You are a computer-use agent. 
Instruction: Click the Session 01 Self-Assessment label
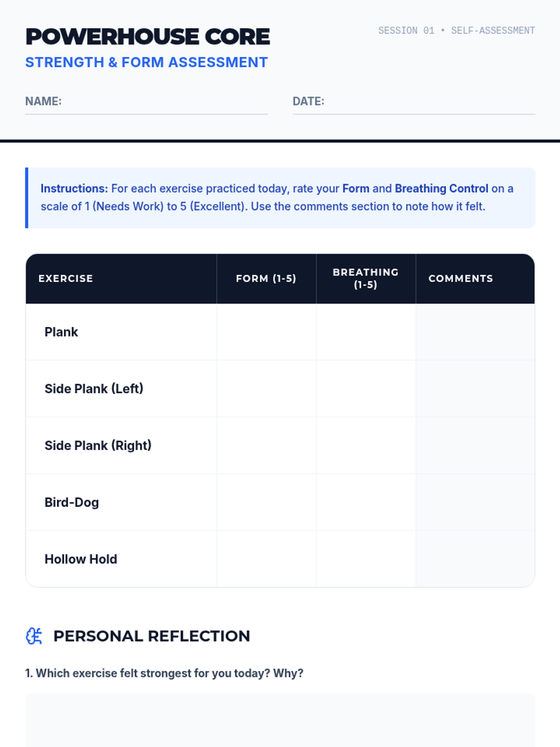456,31
